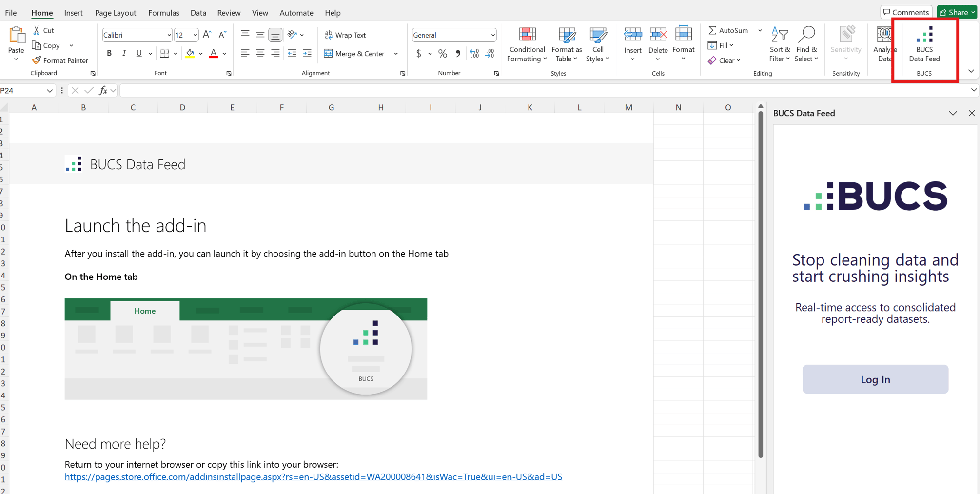Select the Format Painter tool
Screen dimensions: 980x494
pyautogui.click(x=60, y=60)
